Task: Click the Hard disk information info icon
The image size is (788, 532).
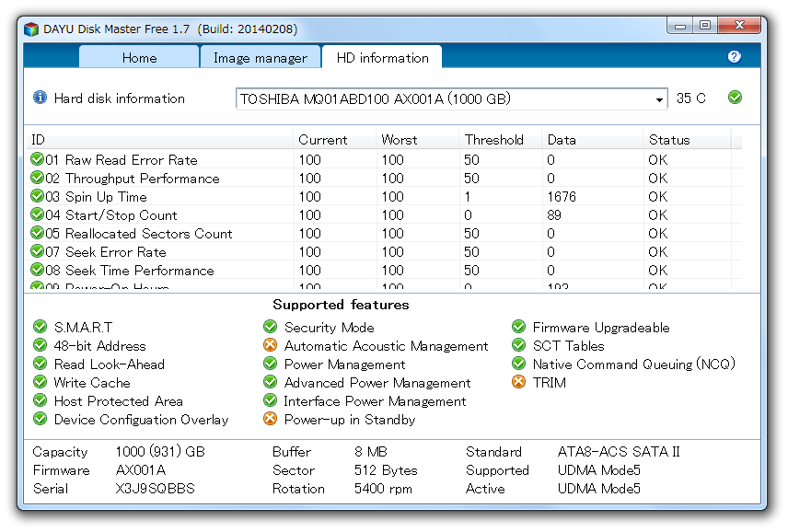Action: tap(40, 98)
